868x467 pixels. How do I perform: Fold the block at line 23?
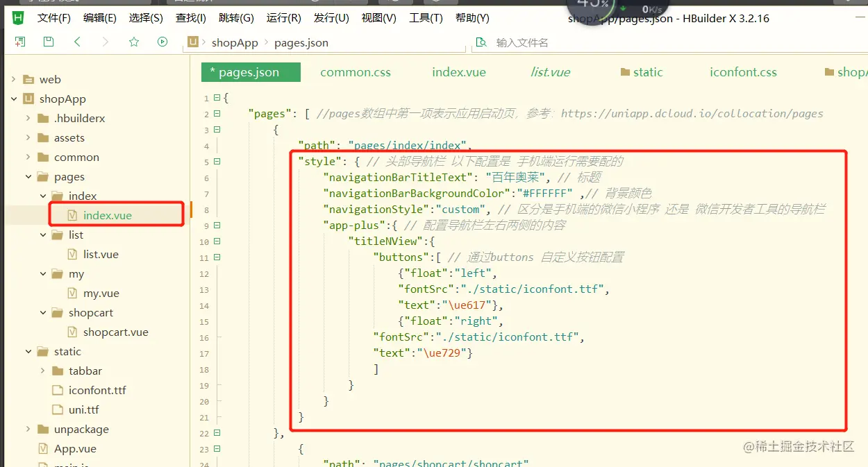pyautogui.click(x=217, y=449)
